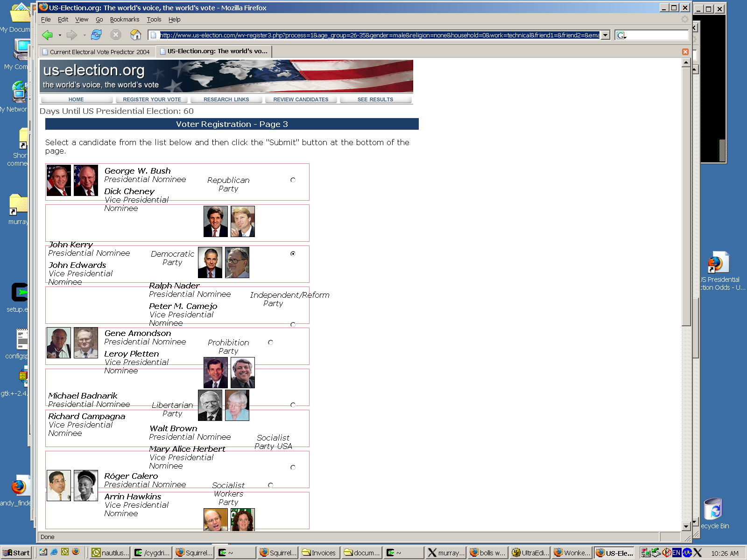Open the Back button history dropdown arrow
747x560 pixels.
[60, 35]
